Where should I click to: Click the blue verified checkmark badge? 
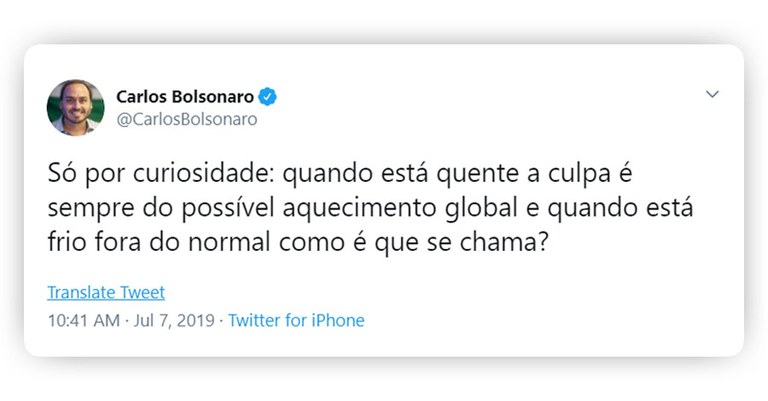click(268, 97)
